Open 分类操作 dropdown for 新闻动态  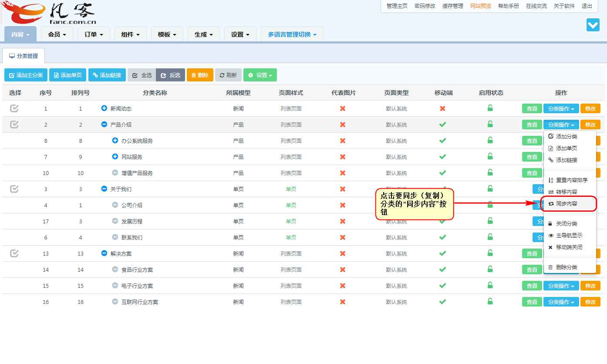tap(561, 108)
